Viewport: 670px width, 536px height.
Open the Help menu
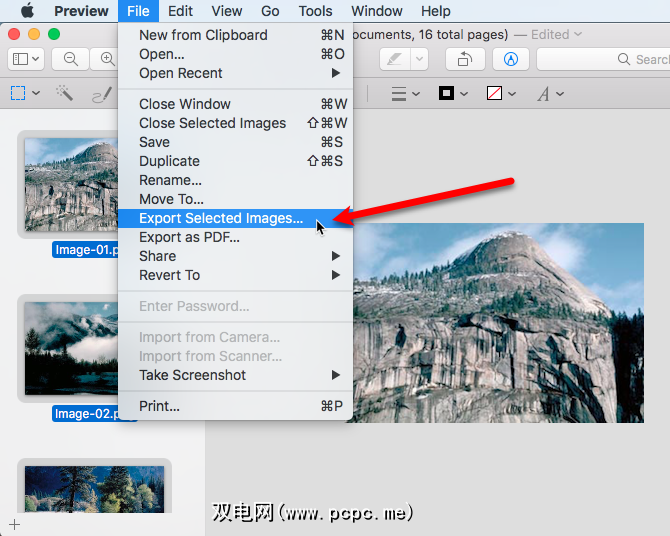435,11
